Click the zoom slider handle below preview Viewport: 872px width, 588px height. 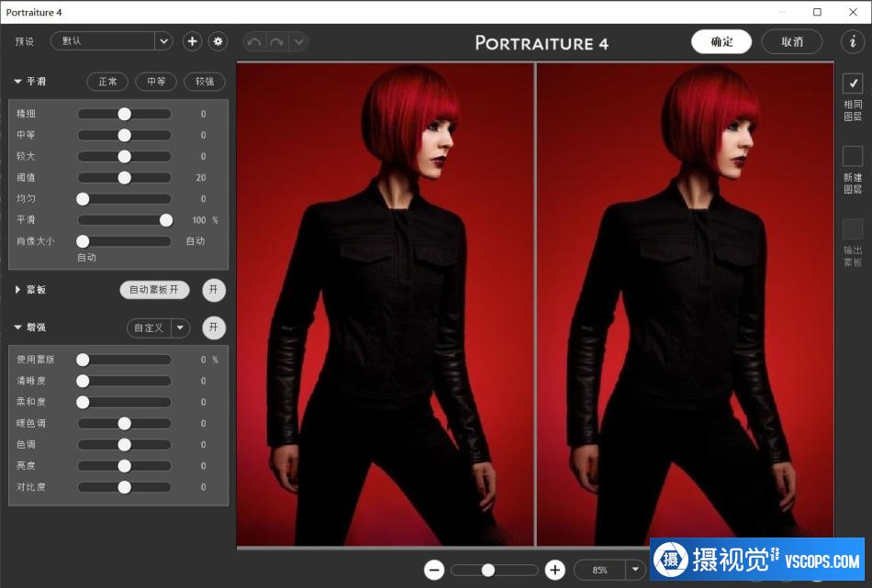pos(487,570)
